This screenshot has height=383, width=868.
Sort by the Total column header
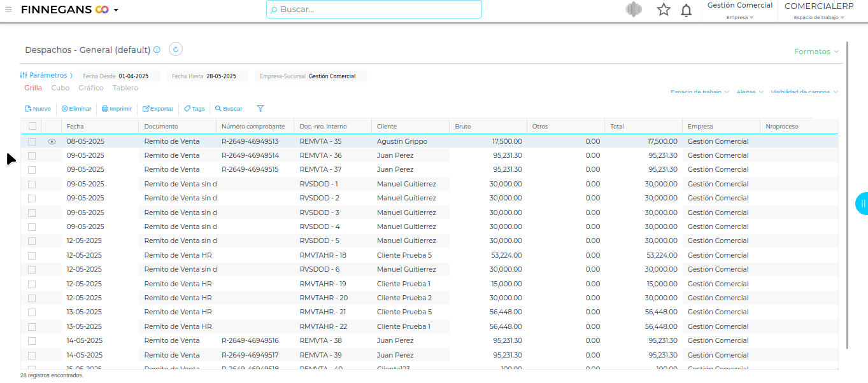(x=644, y=126)
